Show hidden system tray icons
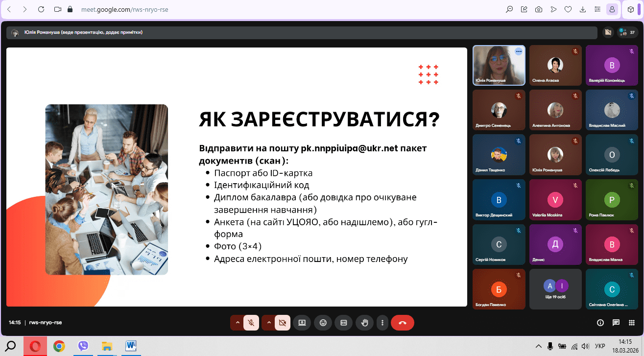This screenshot has width=644, height=356. 539,346
